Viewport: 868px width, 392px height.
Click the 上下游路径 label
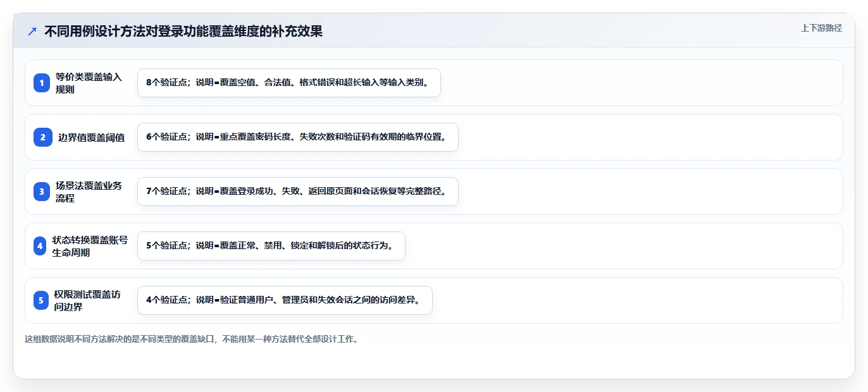[821, 28]
